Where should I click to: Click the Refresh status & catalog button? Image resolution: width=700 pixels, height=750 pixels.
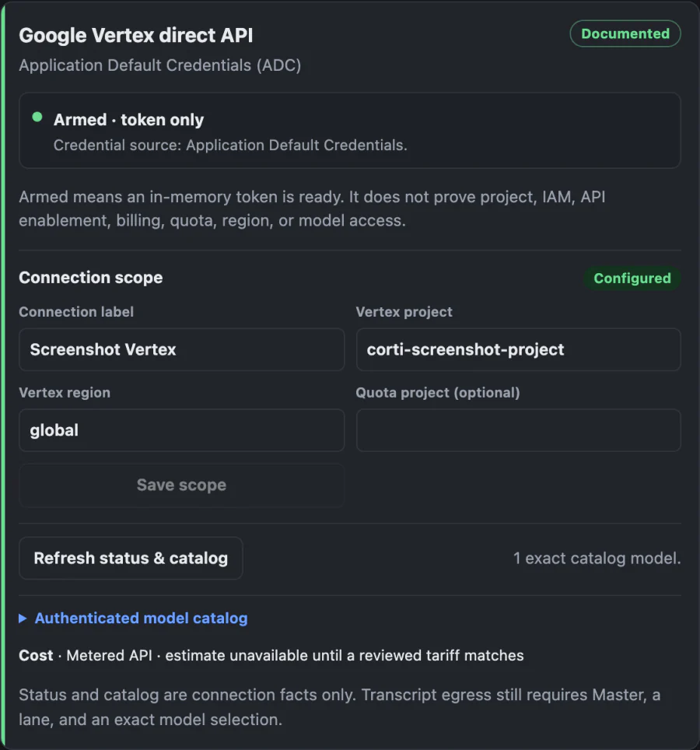[x=131, y=558]
